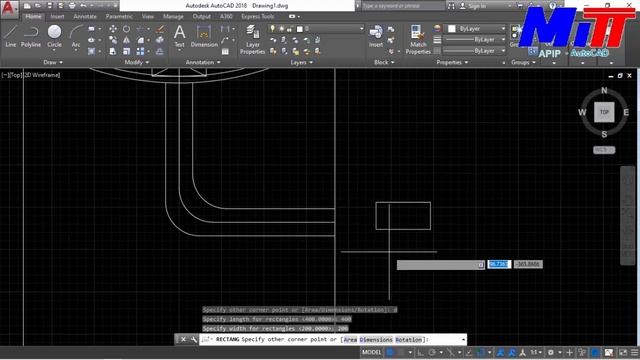Click the Rectangular Array icon

click(x=140, y=51)
